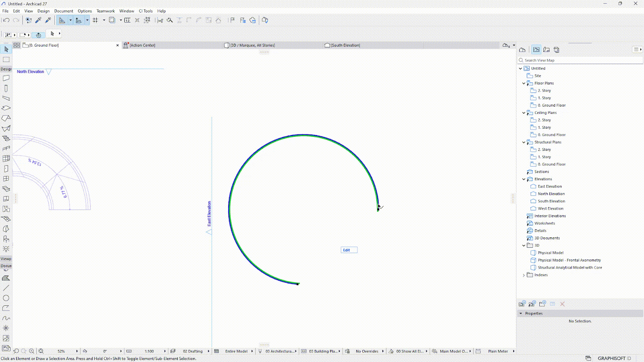Viewport: 644px width, 362px height.
Task: Collapse the Floor Plans folder
Action: 524,83
